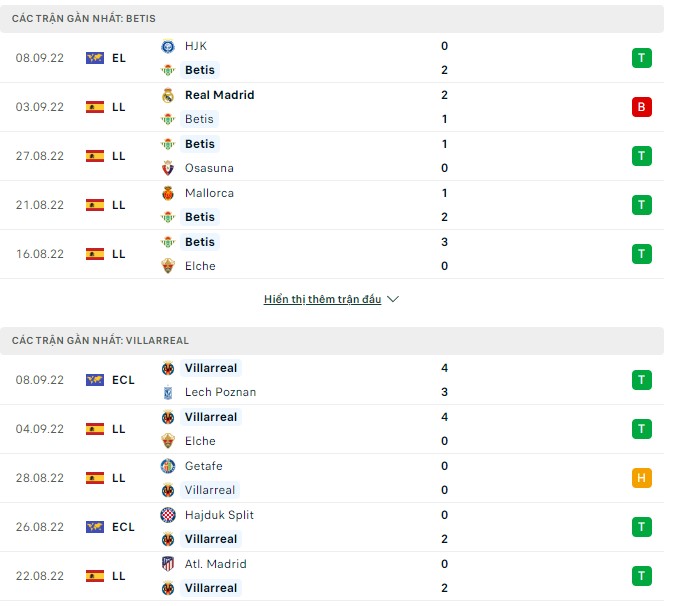Click the Atl. Madrid crest icon
Viewport: 673px width, 606px height.
(167, 564)
